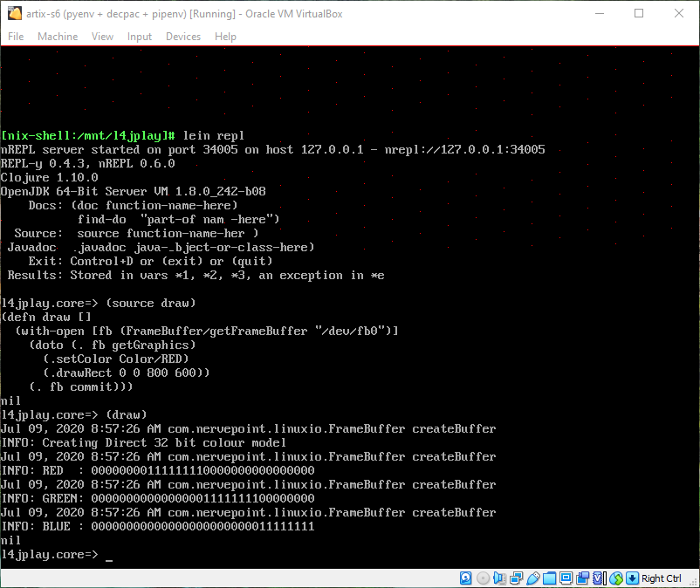This screenshot has height=588, width=700.
Task: Click the 'INFO: BLUE' bitmask line
Action: (x=158, y=526)
